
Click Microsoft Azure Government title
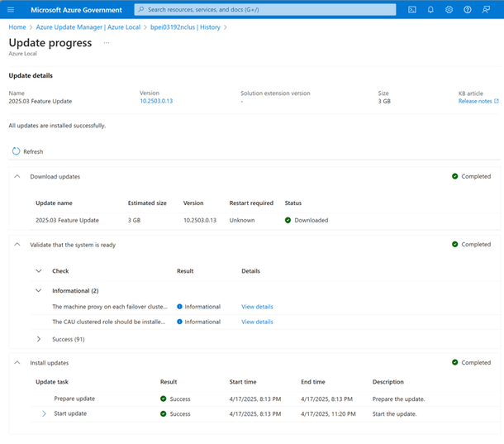pos(76,10)
